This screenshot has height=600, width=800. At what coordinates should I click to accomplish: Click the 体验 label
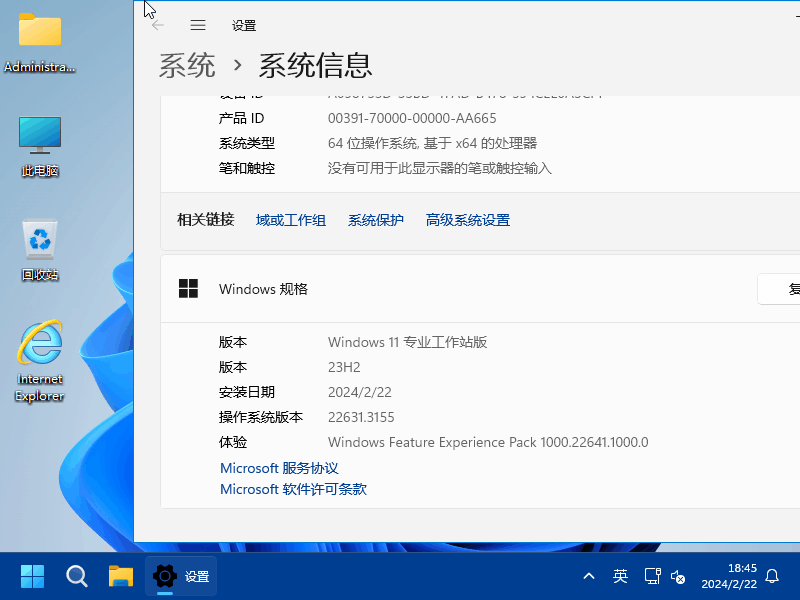(x=233, y=442)
